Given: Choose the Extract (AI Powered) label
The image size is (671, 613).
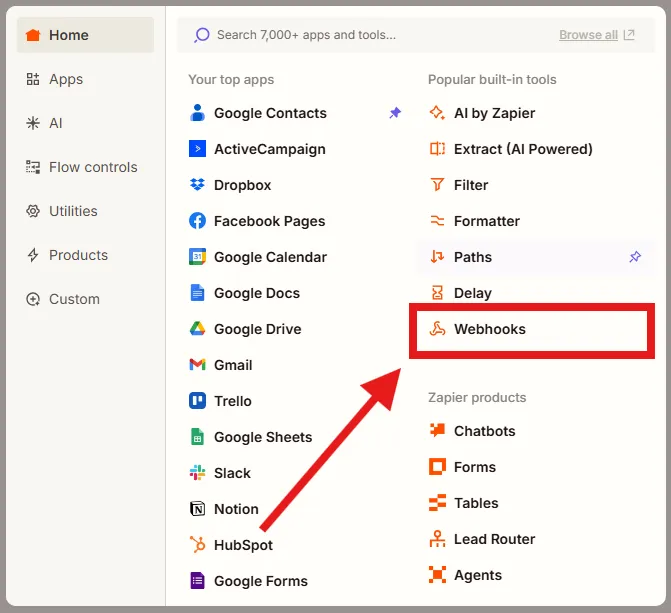Looking at the screenshot, I should pos(523,149).
